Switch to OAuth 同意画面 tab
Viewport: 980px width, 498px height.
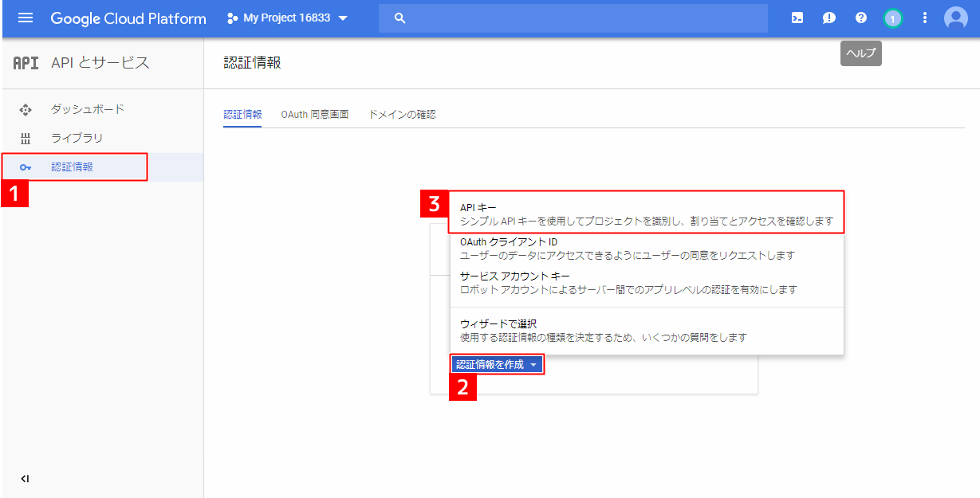click(315, 114)
